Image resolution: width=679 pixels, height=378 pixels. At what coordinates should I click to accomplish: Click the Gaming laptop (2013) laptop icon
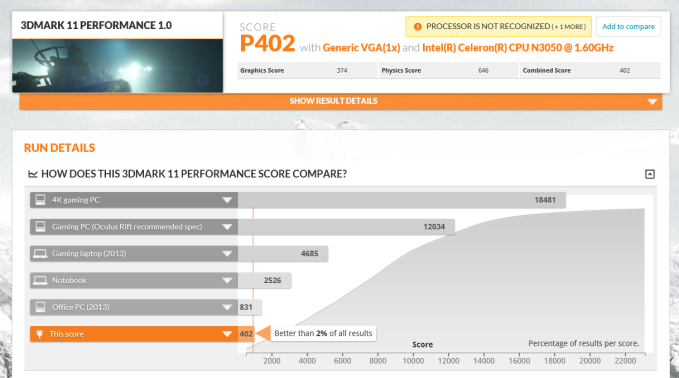tap(40, 254)
